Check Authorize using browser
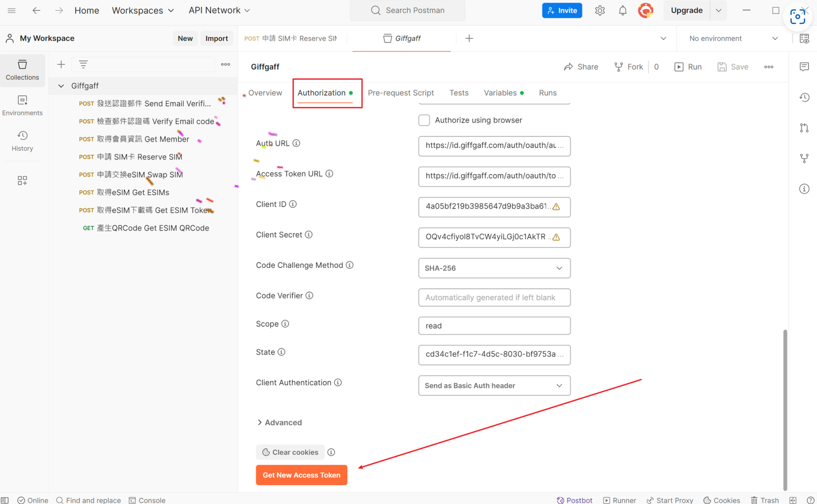This screenshot has width=817, height=504. coord(424,120)
